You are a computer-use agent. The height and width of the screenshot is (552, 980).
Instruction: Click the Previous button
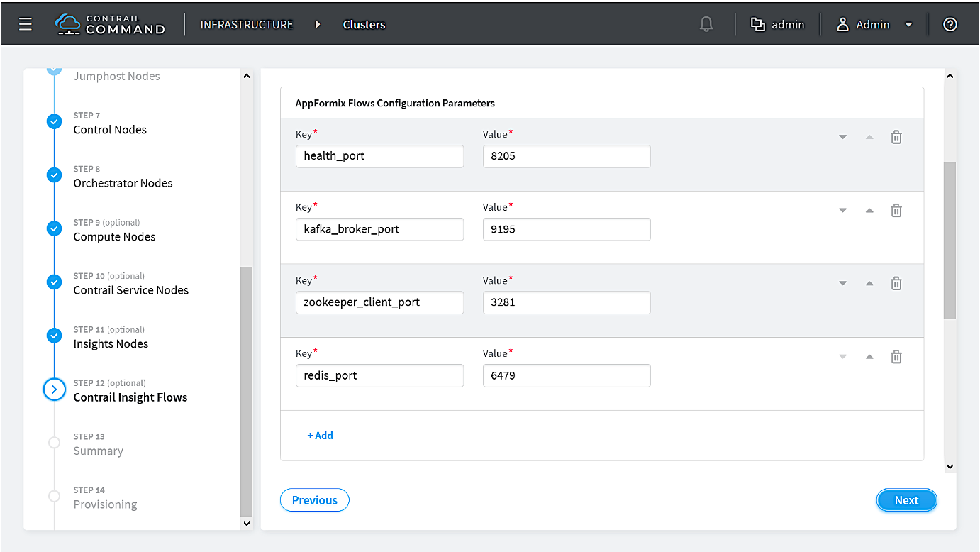click(314, 500)
